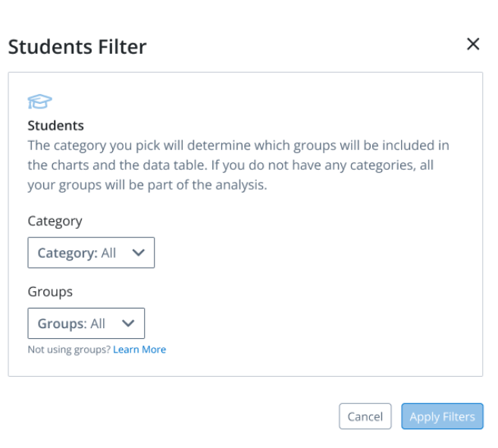
Task: Select the 'All' value in the Category dropdown
Action: point(108,253)
